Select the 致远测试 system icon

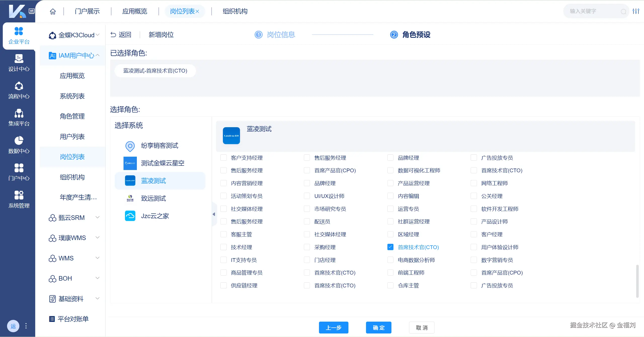click(130, 198)
